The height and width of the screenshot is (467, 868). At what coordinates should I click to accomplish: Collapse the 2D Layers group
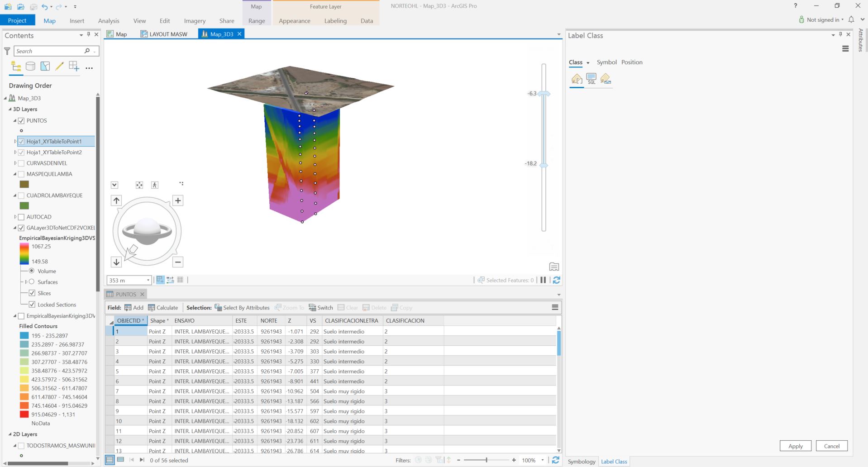point(10,434)
